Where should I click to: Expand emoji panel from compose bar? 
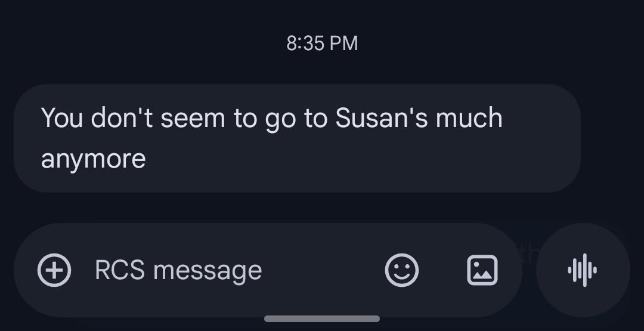tap(401, 271)
